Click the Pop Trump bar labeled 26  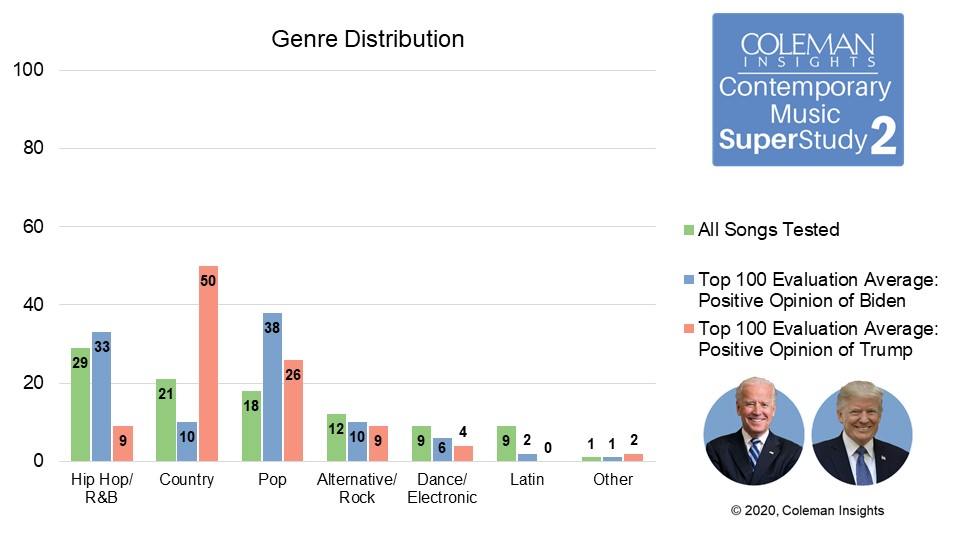(x=293, y=410)
